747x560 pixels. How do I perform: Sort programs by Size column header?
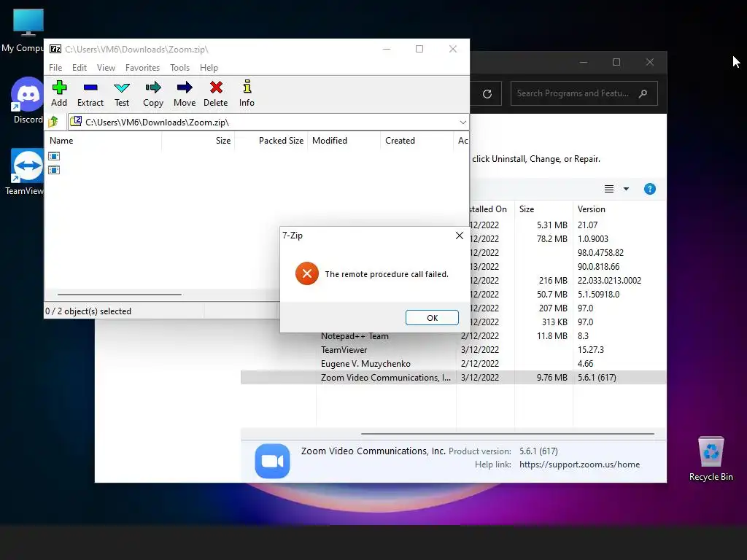(543, 209)
